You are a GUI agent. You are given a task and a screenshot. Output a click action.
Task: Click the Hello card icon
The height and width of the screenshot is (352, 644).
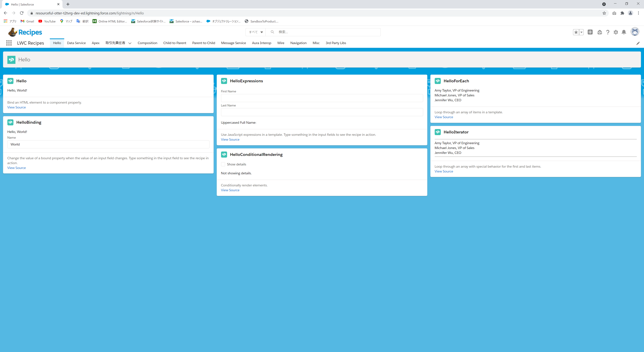point(11,81)
